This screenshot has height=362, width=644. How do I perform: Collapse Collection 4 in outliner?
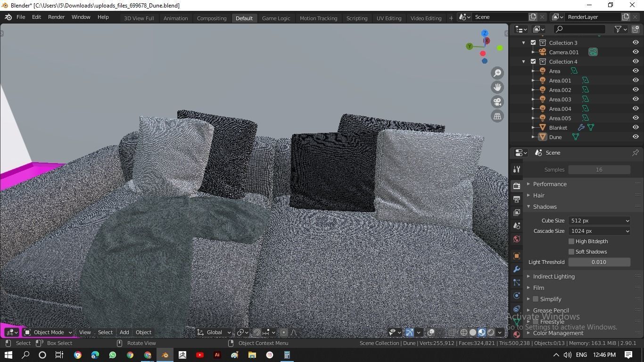[524, 61]
